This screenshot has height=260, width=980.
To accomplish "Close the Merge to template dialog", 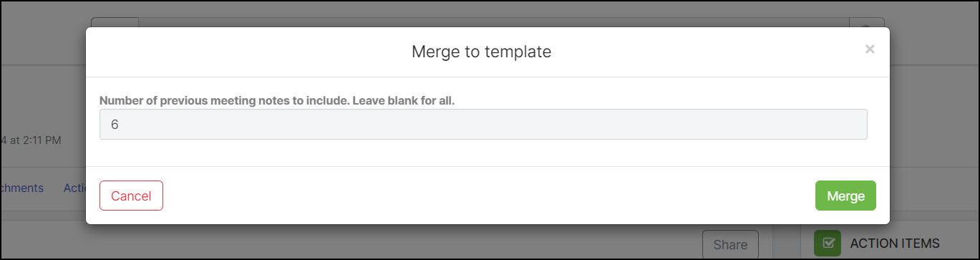I will (870, 49).
